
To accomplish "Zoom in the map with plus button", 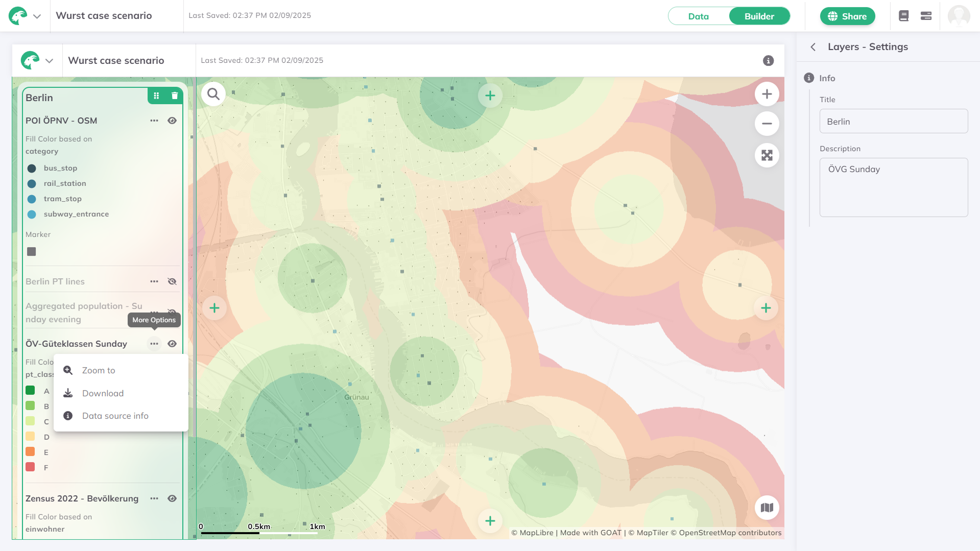I will pyautogui.click(x=767, y=94).
